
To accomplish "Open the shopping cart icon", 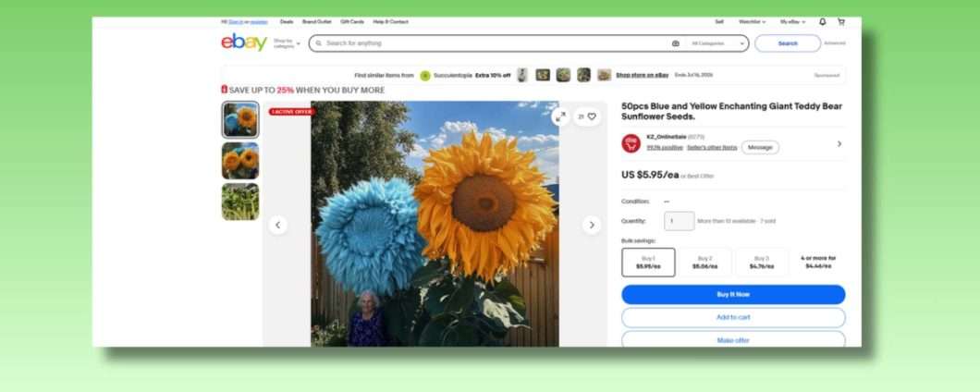I will pos(840,22).
